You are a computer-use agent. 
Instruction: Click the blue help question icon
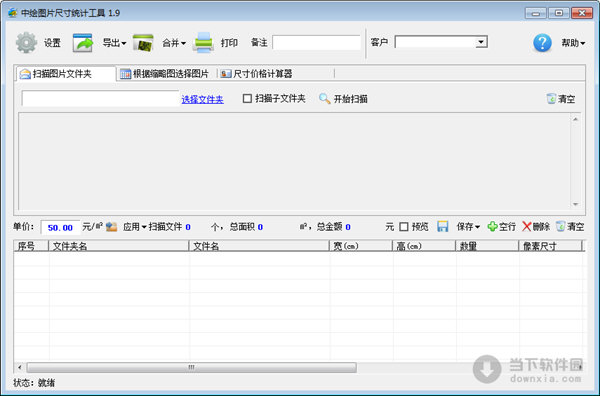coord(542,43)
